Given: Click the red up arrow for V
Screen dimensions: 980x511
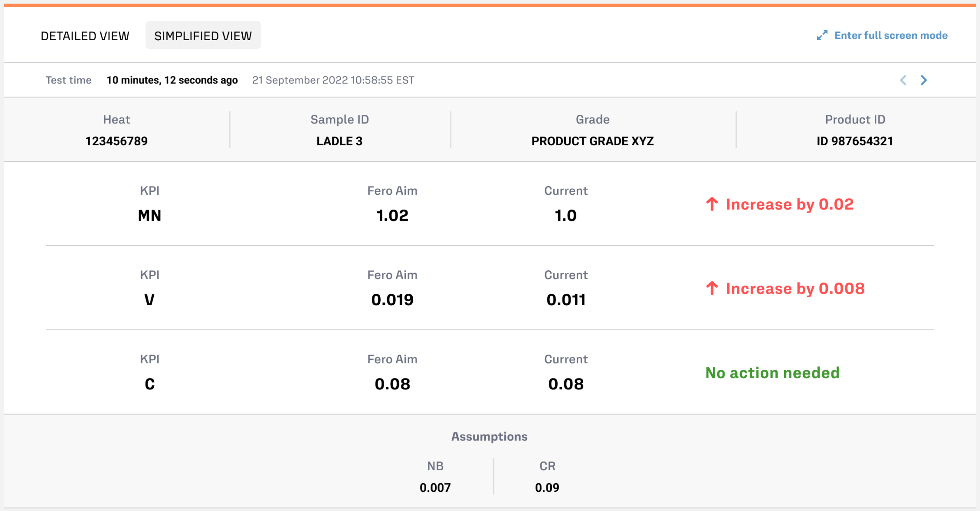Looking at the screenshot, I should pos(712,288).
